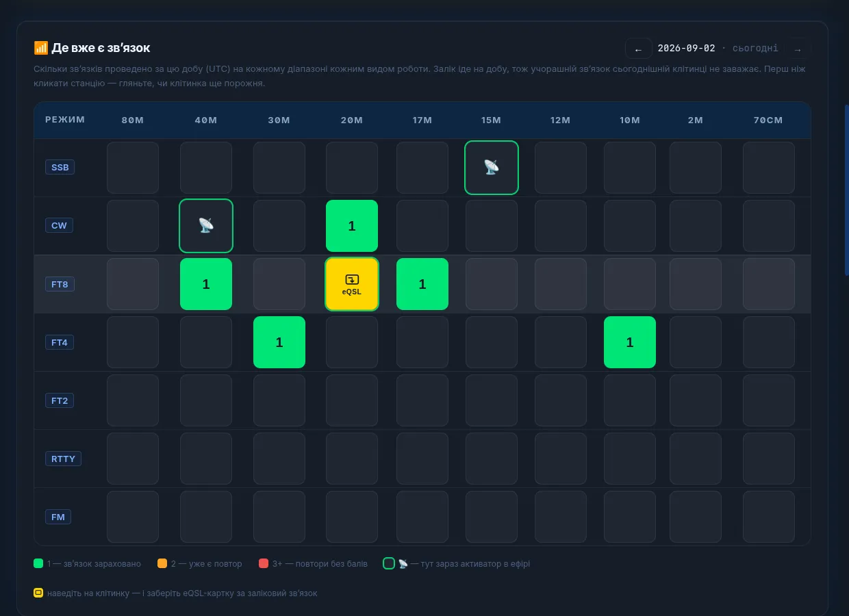Click the 15M column header
The width and height of the screenshot is (849, 616).
(492, 120)
